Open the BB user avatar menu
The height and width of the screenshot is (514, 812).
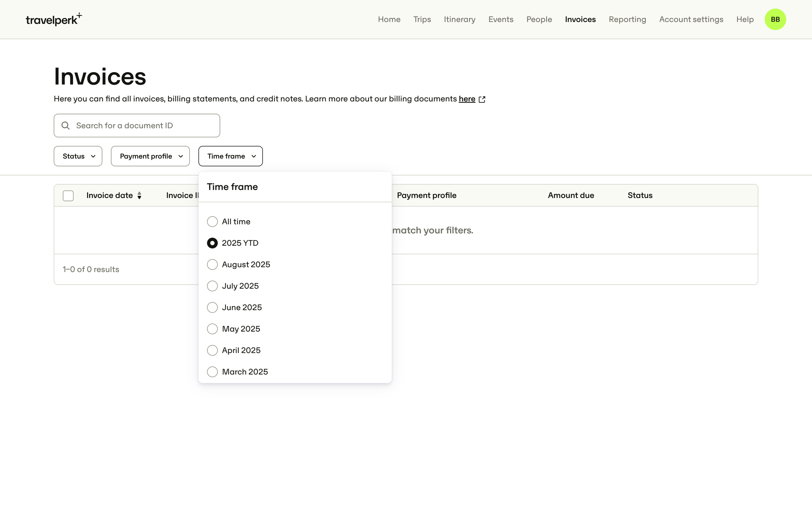(775, 19)
